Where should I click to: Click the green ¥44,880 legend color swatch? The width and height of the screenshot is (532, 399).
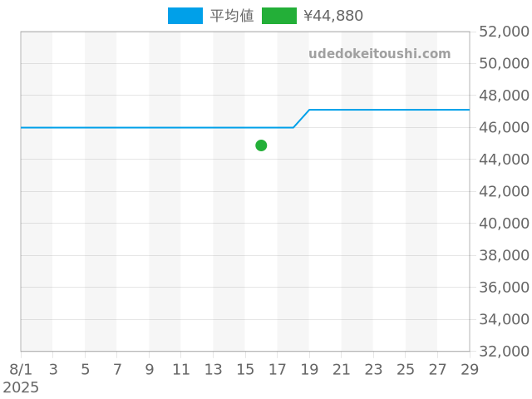pyautogui.click(x=278, y=16)
